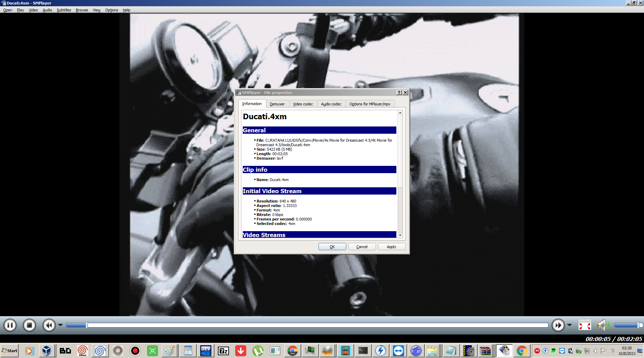Image resolution: width=644 pixels, height=358 pixels.
Task: Switch to the Video codec tab
Action: point(303,104)
